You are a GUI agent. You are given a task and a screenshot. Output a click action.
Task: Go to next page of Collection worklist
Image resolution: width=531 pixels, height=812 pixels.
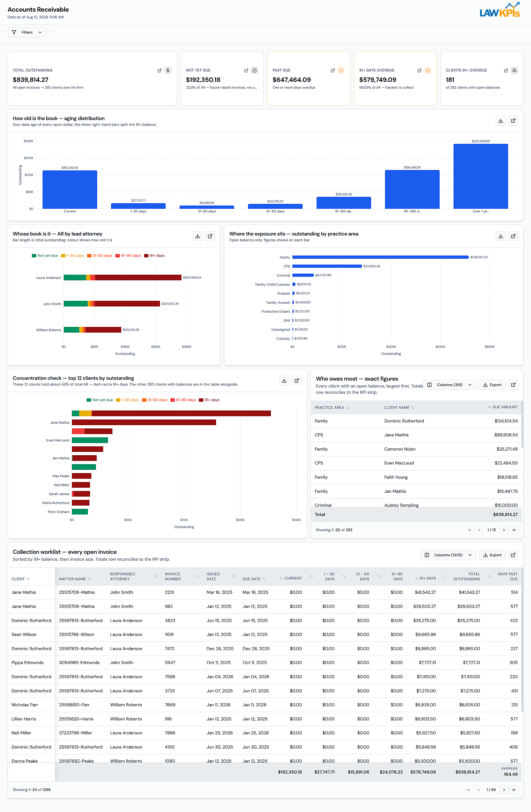[x=504, y=790]
